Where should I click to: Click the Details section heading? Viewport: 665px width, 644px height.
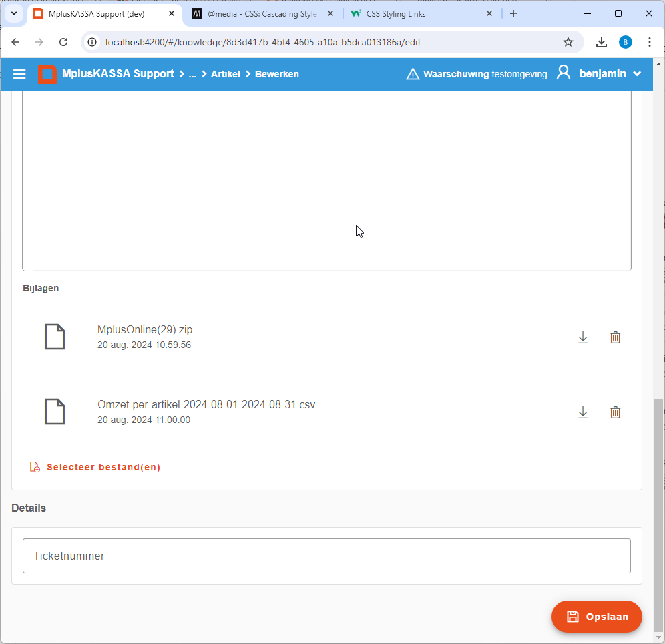click(29, 508)
